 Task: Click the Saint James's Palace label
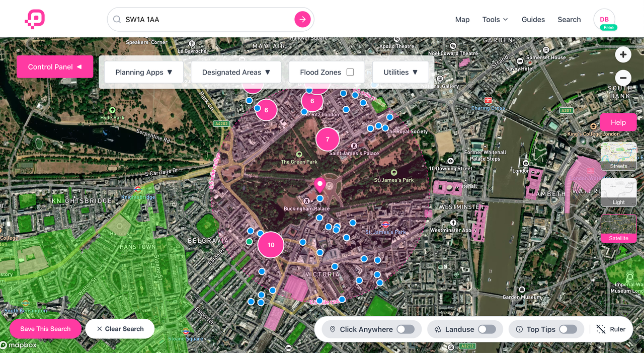354,153
